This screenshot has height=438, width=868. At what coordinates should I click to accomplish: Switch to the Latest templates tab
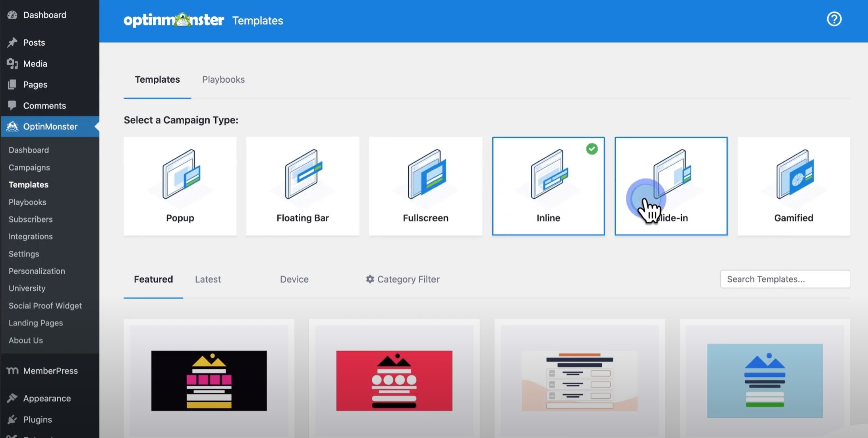point(208,279)
